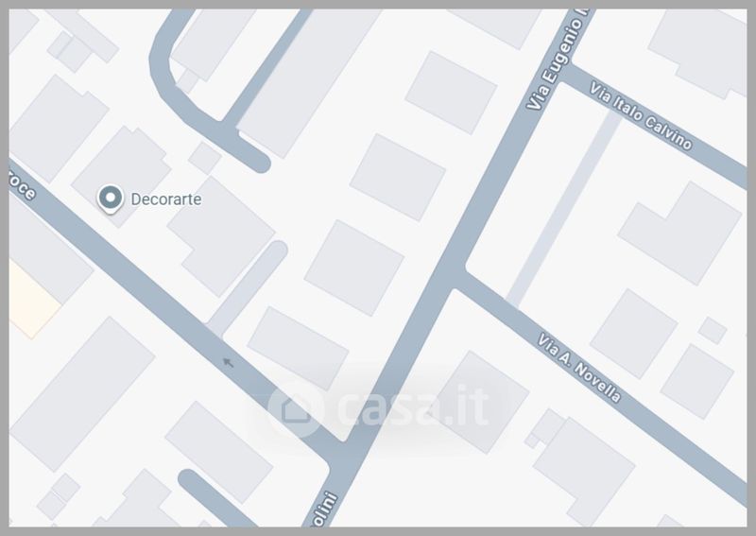
Task: Select the tiny square building east of Via A. Novella
Action: click(x=713, y=331)
